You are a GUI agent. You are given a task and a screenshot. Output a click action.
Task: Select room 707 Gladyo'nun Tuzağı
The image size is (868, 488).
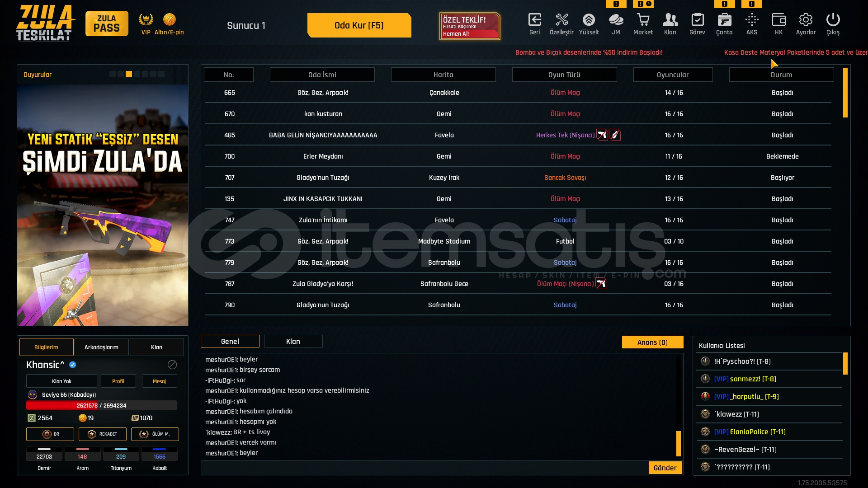coord(518,178)
